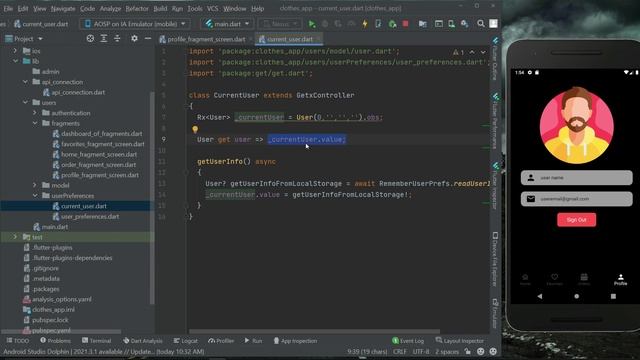Open Device Manager icon in toolbar
Image resolution: width=640 pixels, height=360 pixels.
451,24
